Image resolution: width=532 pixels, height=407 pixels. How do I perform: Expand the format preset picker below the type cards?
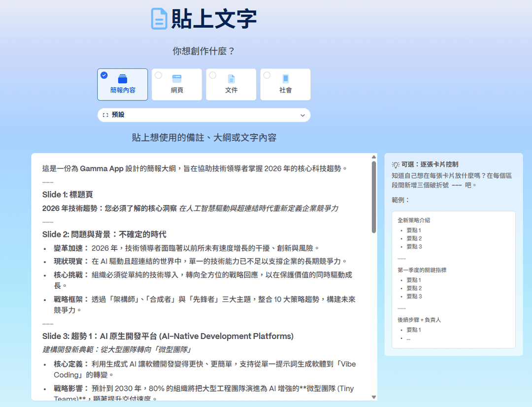pos(203,114)
